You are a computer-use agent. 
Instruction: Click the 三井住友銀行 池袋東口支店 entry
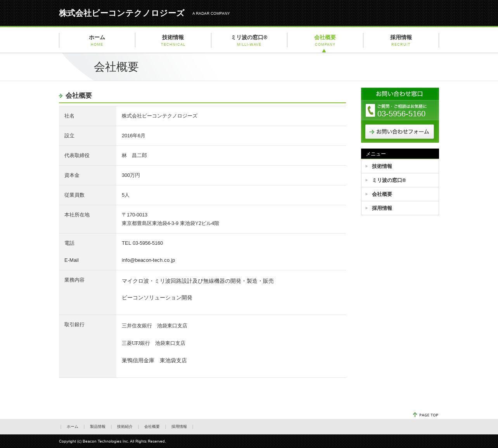[x=154, y=326]
